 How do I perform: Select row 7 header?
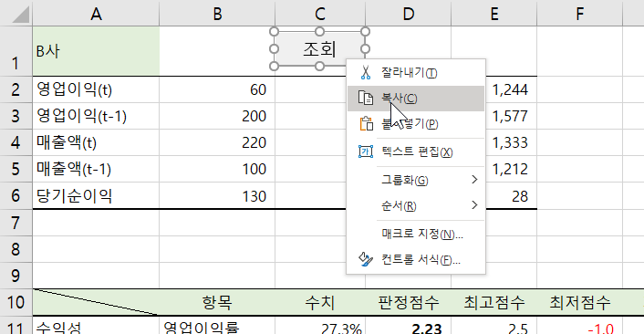click(16, 223)
